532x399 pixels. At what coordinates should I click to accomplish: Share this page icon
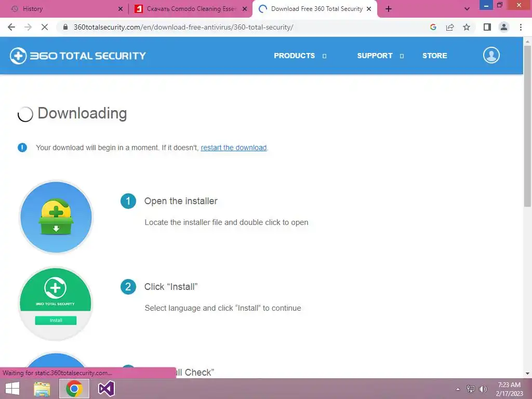tap(450, 27)
